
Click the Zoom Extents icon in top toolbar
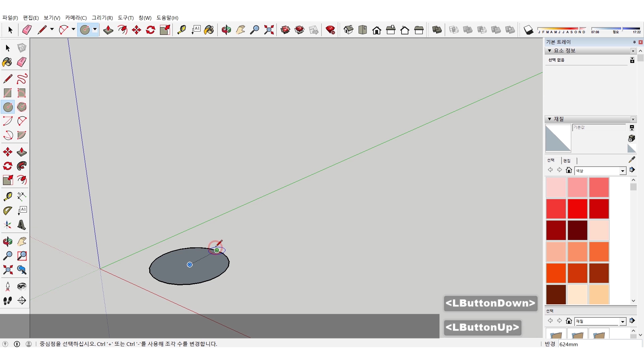coord(269,30)
